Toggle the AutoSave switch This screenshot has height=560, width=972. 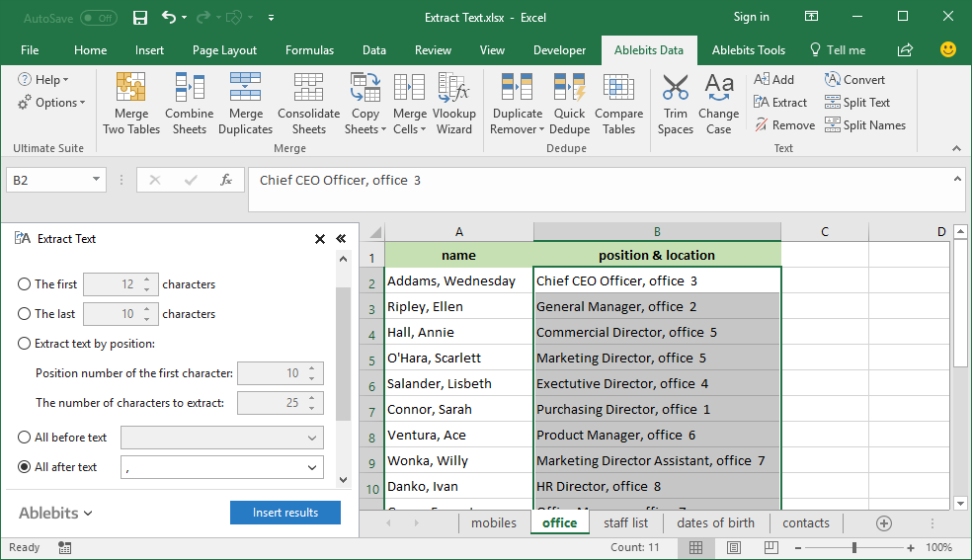(x=99, y=18)
